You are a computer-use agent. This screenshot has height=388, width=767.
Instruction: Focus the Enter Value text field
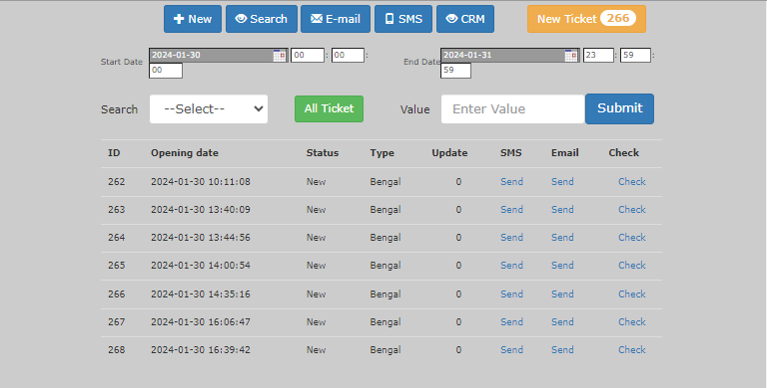pos(513,109)
